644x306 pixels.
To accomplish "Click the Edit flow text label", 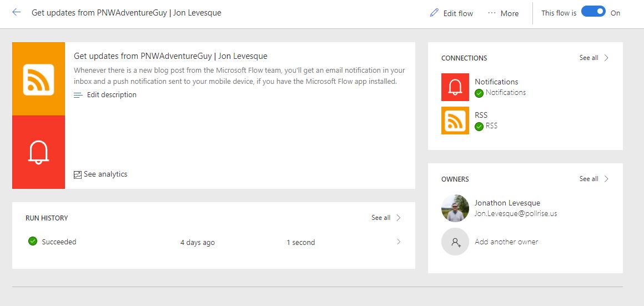I will point(458,13).
